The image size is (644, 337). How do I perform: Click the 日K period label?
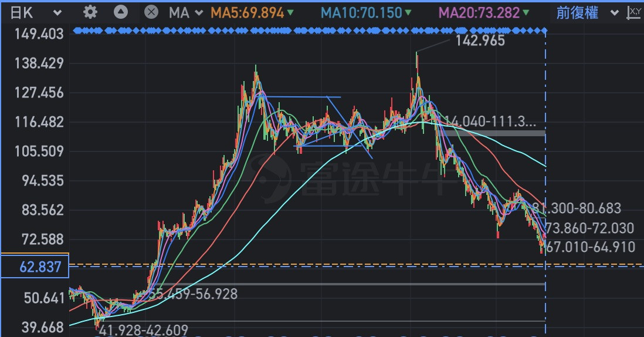point(21,13)
